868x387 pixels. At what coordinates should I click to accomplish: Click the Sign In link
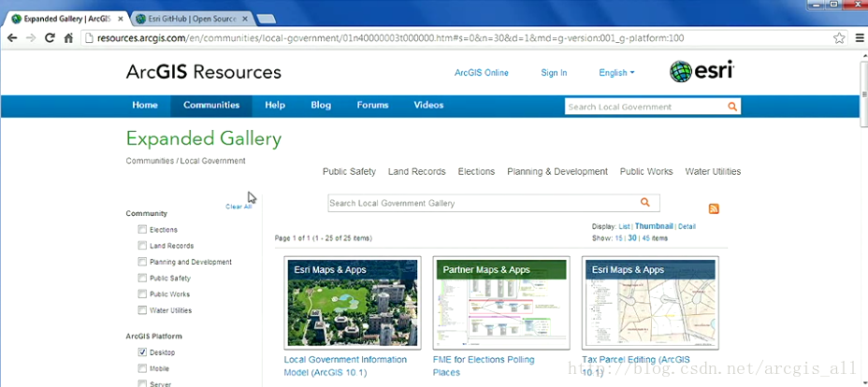[x=554, y=73]
